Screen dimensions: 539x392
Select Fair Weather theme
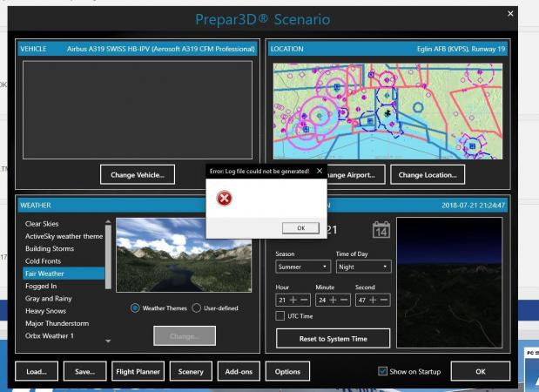64,274
